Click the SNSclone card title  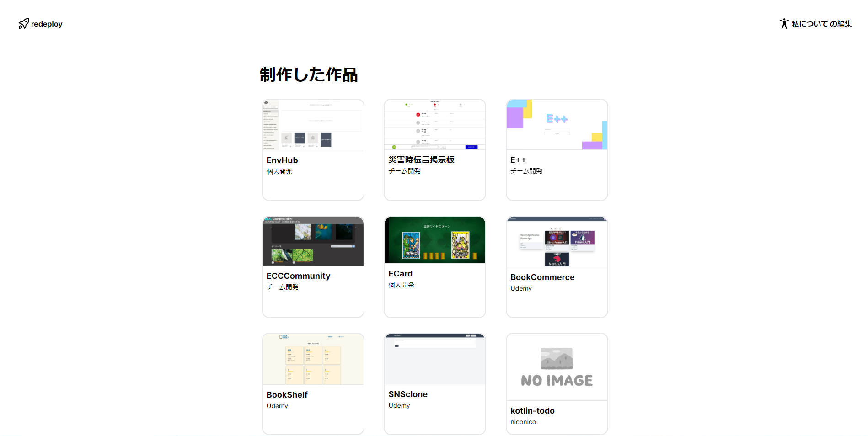pos(408,394)
